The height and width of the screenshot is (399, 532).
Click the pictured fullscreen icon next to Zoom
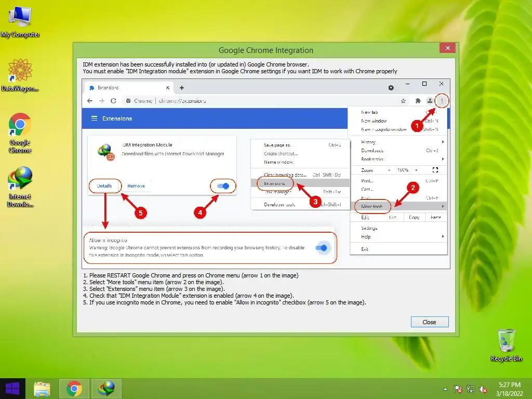[x=435, y=170]
